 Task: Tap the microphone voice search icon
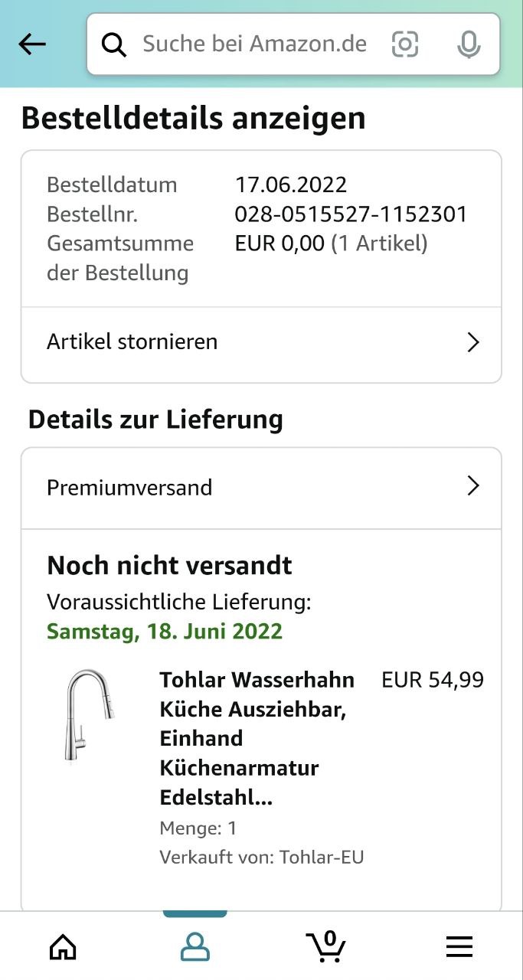pyautogui.click(x=468, y=44)
